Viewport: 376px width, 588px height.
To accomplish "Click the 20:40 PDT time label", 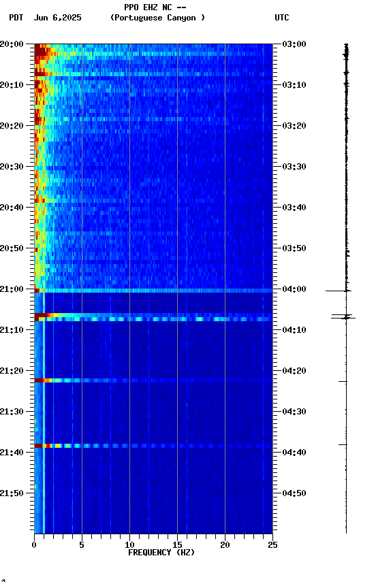I will pyautogui.click(x=12, y=208).
